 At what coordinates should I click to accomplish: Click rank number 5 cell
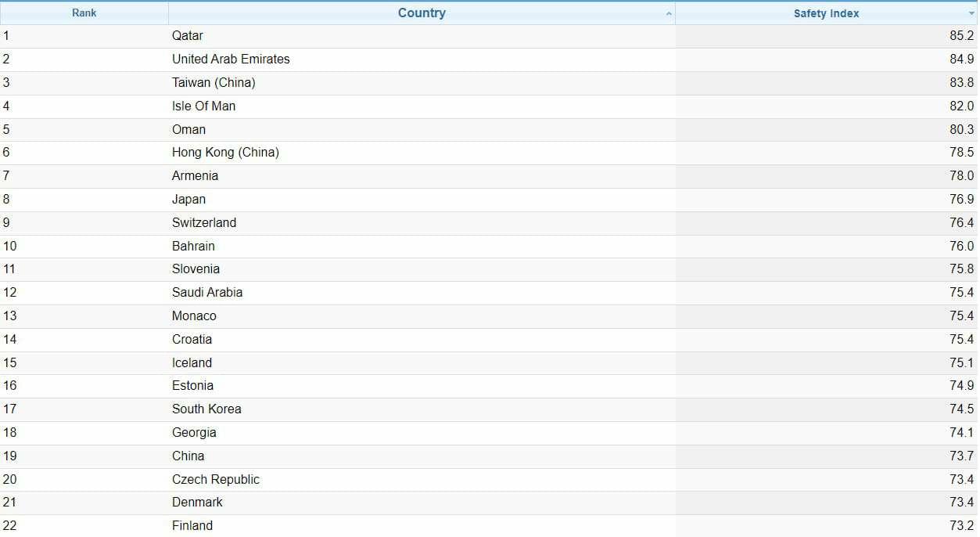(84, 130)
